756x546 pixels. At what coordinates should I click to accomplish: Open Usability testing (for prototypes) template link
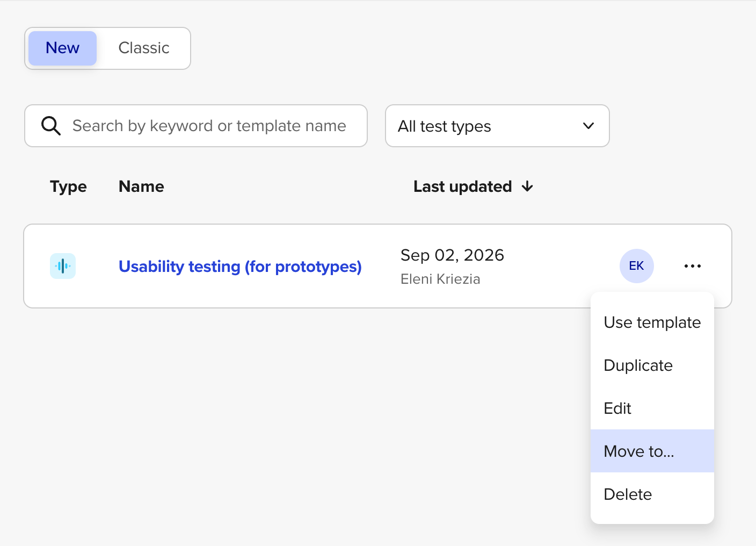coord(240,267)
